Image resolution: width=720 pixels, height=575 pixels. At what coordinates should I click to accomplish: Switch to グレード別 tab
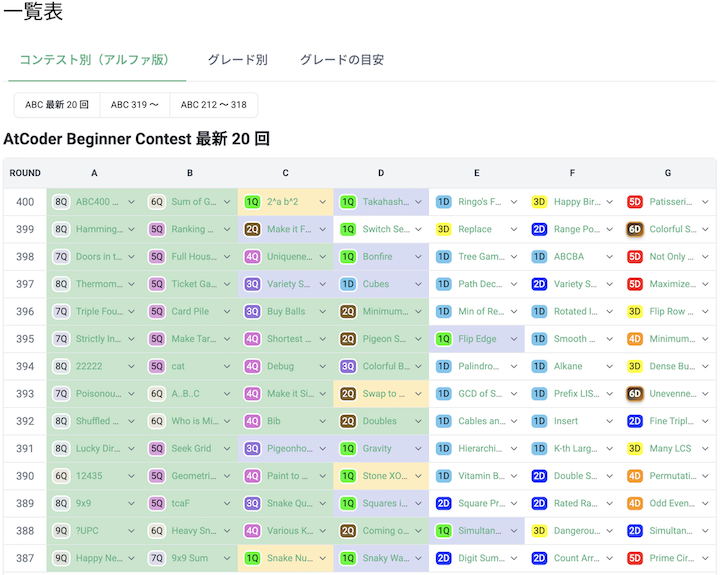click(x=237, y=60)
